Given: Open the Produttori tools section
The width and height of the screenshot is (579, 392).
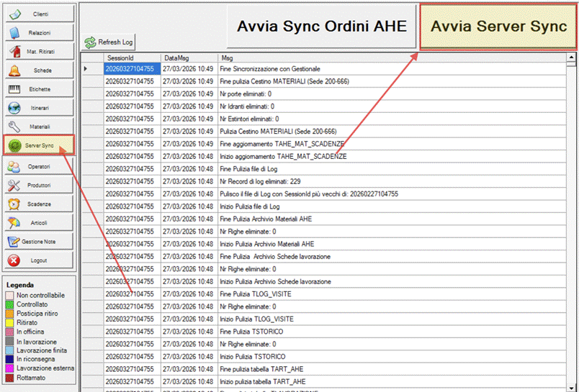Looking at the screenshot, I should [x=40, y=185].
